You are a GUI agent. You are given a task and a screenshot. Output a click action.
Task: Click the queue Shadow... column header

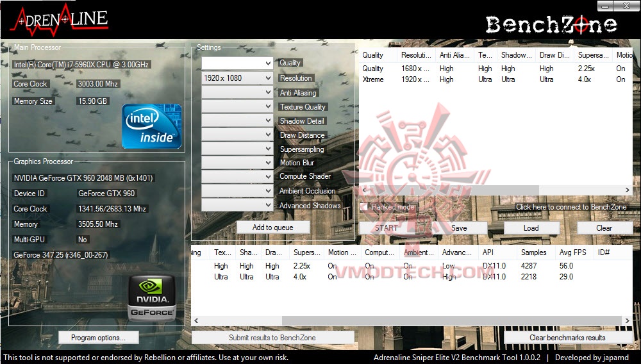pyautogui.click(x=516, y=55)
